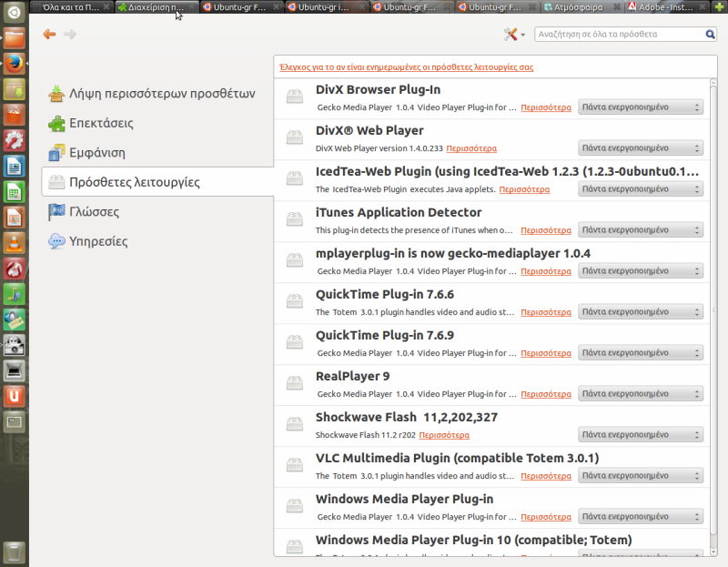This screenshot has height=567, width=728.
Task: Click Windows Media Player Plug-in 10 title
Action: point(473,540)
